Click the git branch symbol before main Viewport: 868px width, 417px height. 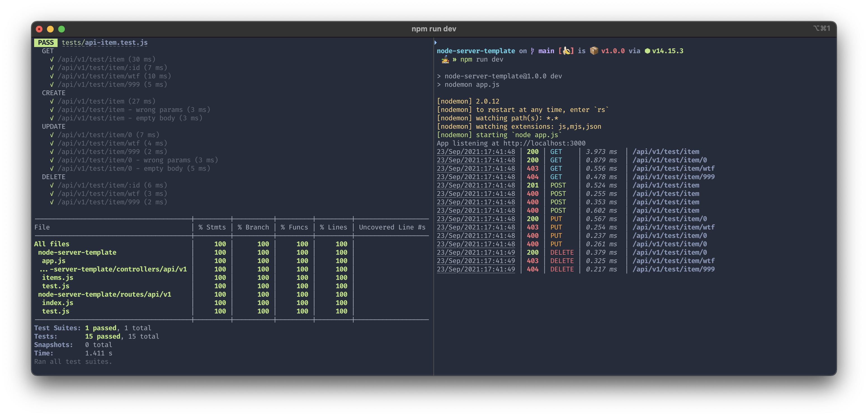pos(532,51)
